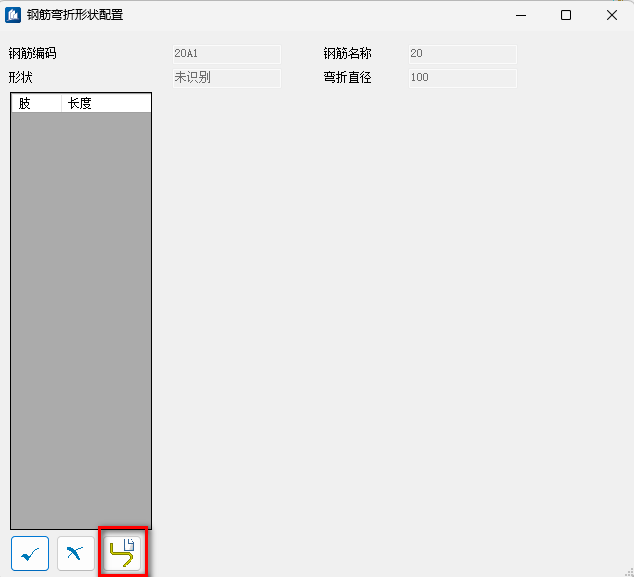The height and width of the screenshot is (577, 634).
Task: Click the 钢筋编码 label
Action: click(x=32, y=53)
